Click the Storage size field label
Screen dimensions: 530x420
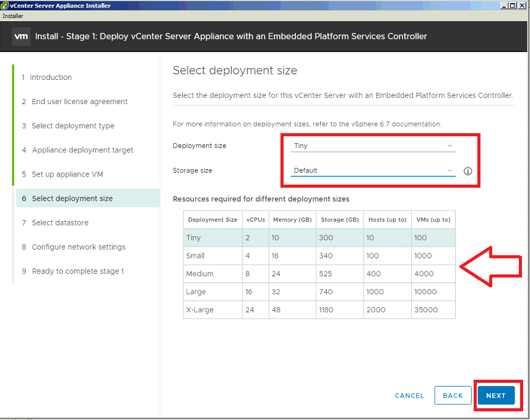193,170
